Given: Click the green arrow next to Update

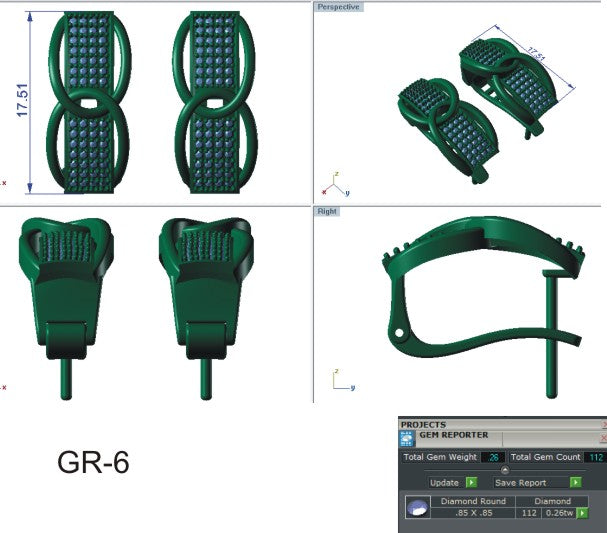Looking at the screenshot, I should tap(470, 482).
